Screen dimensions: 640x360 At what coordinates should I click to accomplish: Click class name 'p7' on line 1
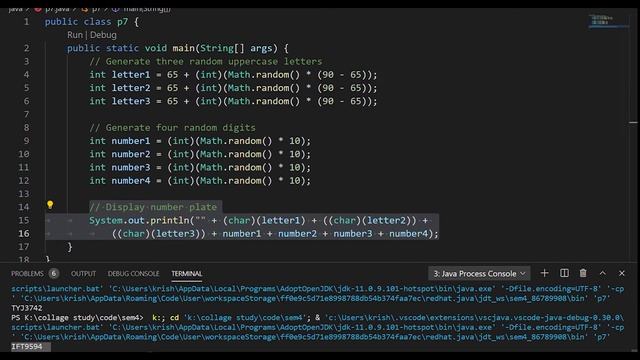click(122, 22)
